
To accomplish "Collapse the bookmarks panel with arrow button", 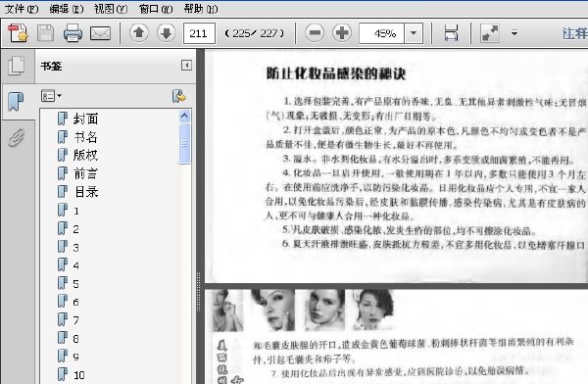I will 186,66.
